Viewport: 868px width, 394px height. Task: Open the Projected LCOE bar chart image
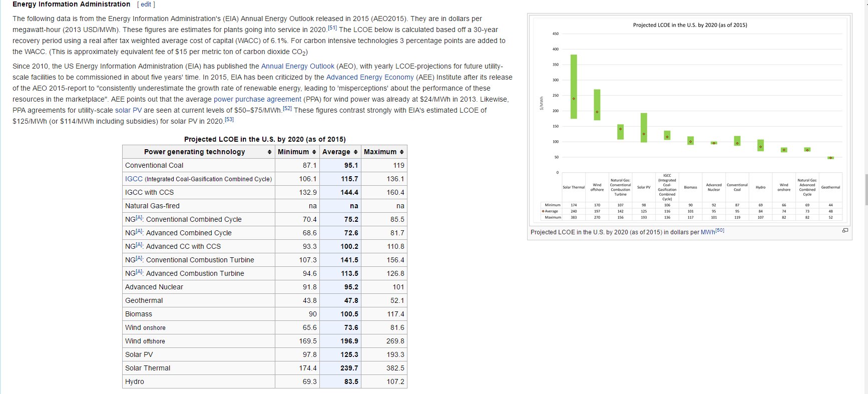point(689,120)
